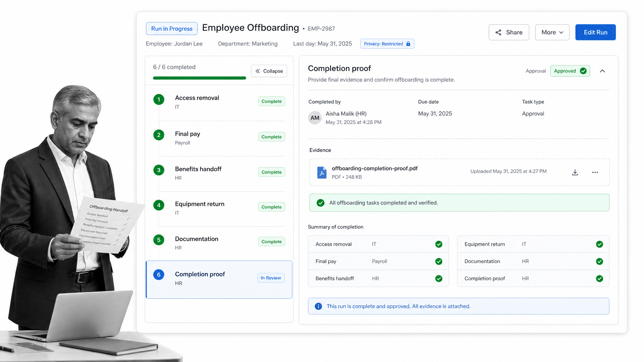Click 'Payroll' in the Final pay summary row
This screenshot has width=644, height=362.
pyautogui.click(x=380, y=261)
